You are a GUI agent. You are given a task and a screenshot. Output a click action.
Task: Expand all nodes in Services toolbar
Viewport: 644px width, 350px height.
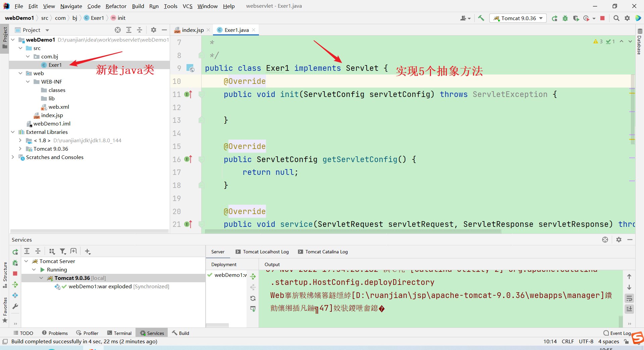pos(27,251)
